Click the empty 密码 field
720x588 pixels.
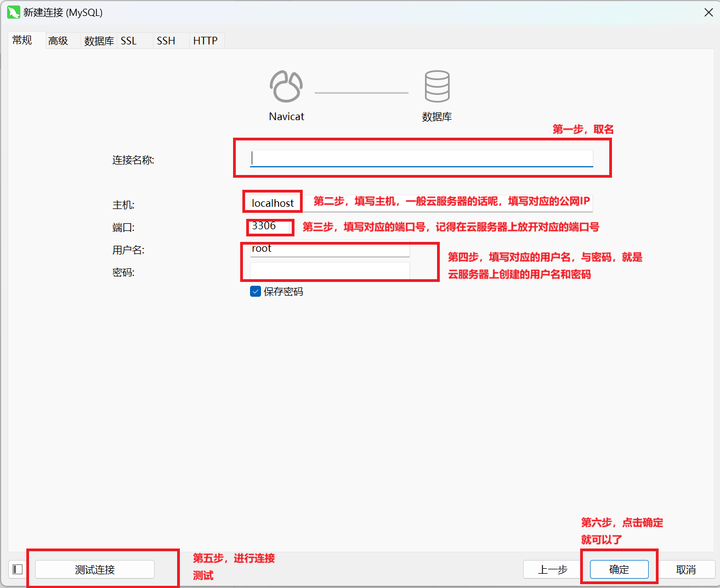[x=330, y=272]
